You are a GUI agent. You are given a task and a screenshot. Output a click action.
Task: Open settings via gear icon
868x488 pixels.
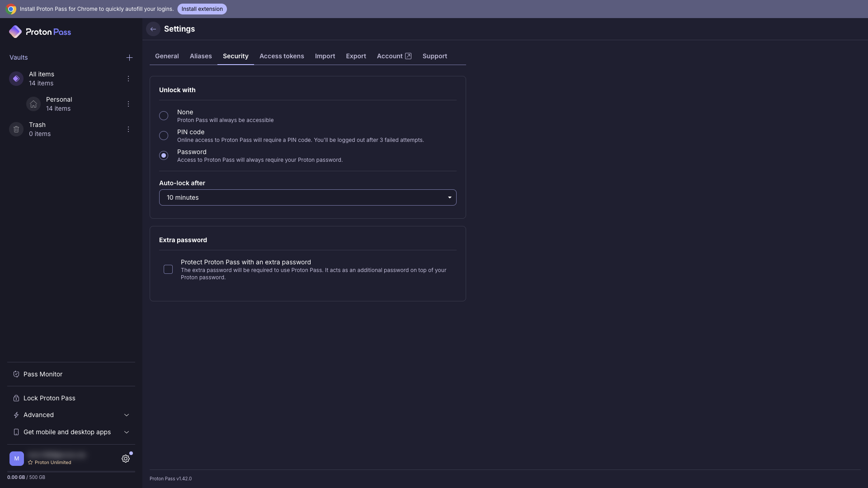tap(126, 459)
